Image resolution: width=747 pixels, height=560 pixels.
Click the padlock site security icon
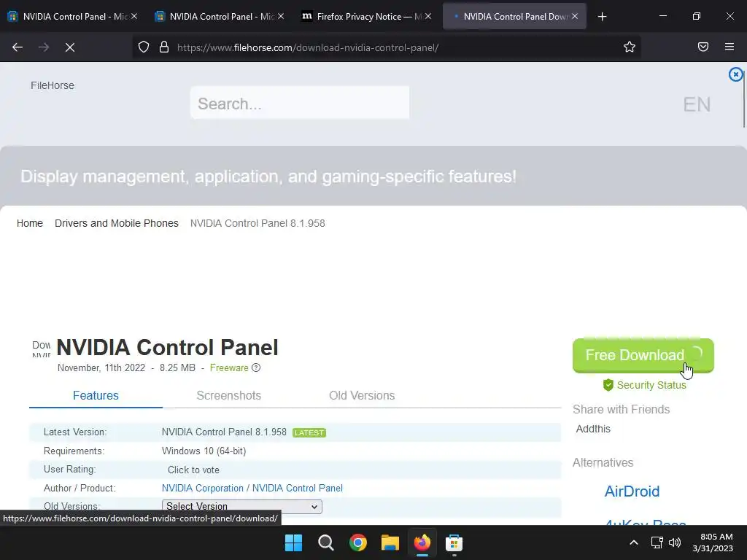[x=164, y=47]
